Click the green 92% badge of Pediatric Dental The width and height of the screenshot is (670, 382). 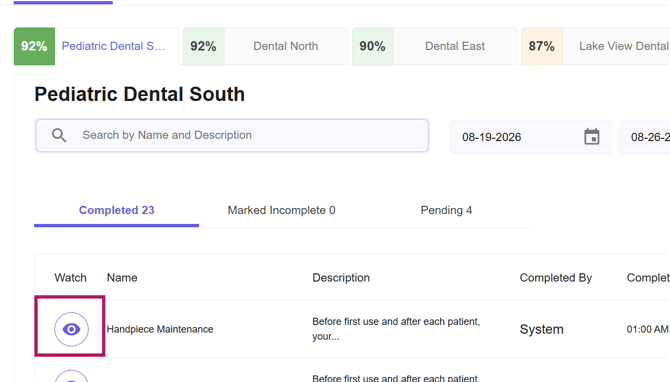pos(34,46)
